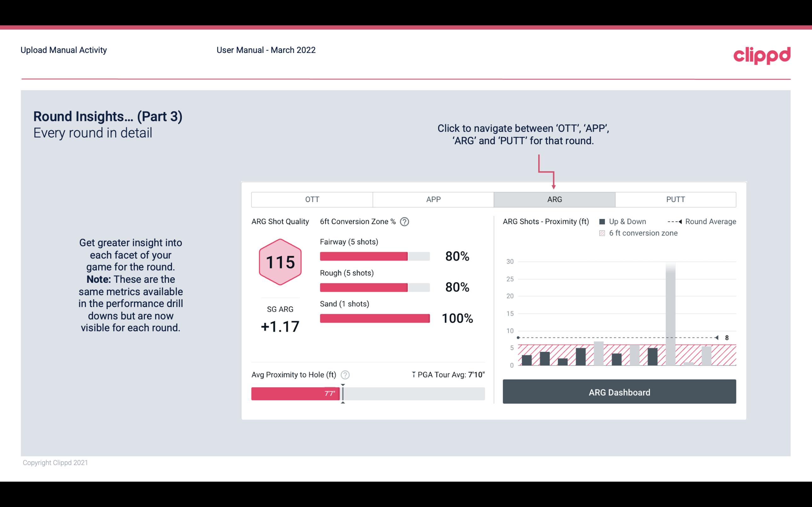This screenshot has height=507, width=812.
Task: Click the PGA Tour Average indicator icon
Action: click(413, 374)
